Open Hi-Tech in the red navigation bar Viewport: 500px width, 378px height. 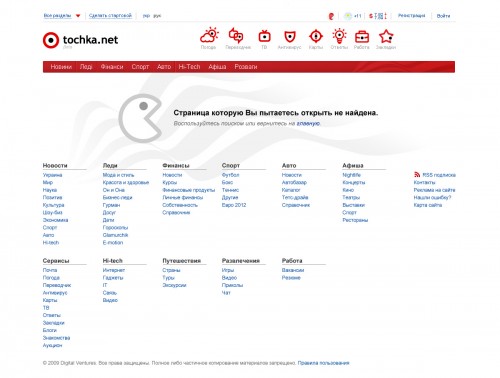click(189, 67)
